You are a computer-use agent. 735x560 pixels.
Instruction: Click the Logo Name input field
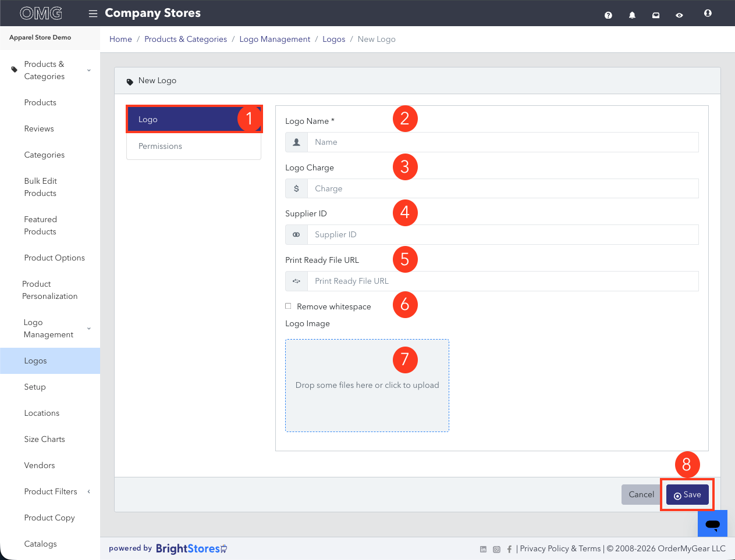[x=503, y=142]
